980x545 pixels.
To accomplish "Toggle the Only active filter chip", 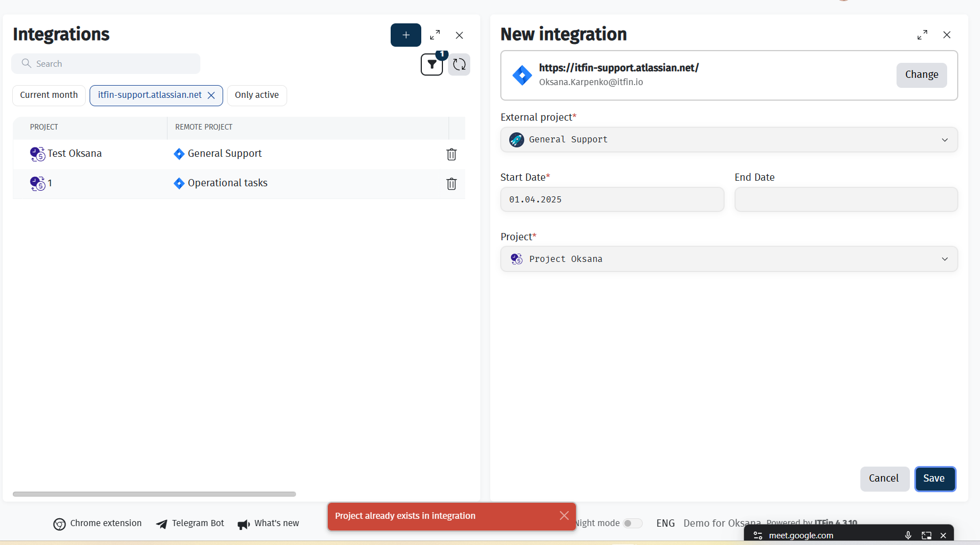I will [257, 95].
